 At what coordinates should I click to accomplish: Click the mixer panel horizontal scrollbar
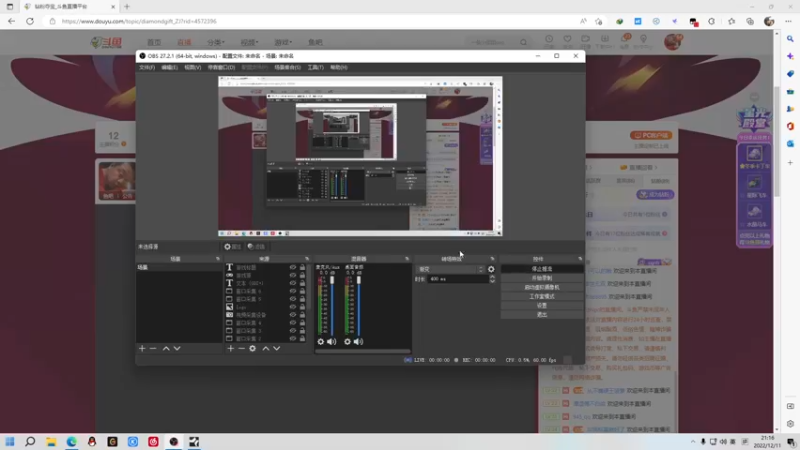tap(362, 351)
